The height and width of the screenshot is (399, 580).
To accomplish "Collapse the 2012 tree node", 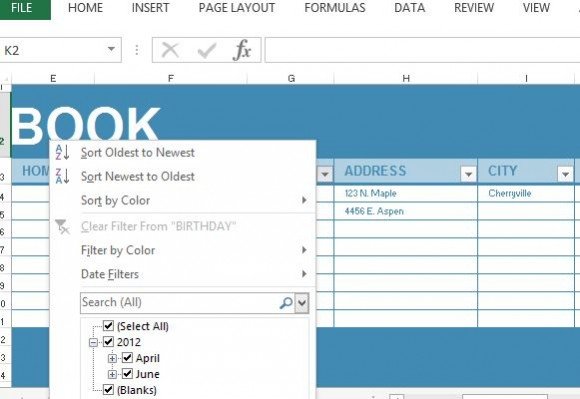I will [93, 342].
